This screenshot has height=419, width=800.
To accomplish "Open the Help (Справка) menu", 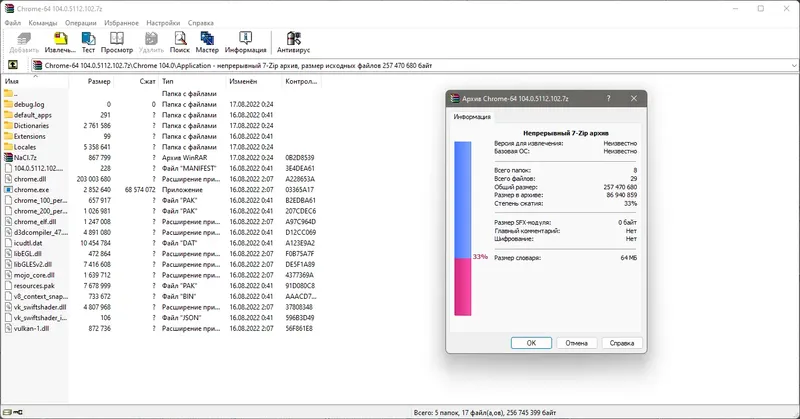I will (x=201, y=23).
